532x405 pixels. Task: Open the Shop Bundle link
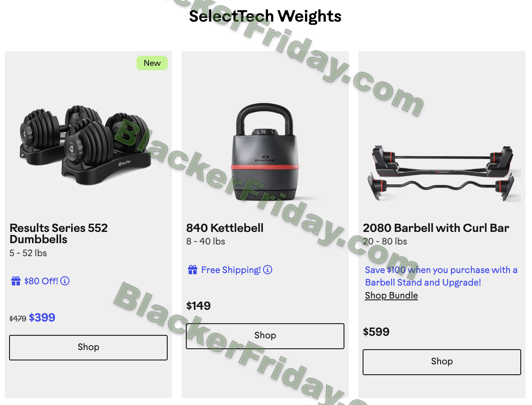coord(391,296)
